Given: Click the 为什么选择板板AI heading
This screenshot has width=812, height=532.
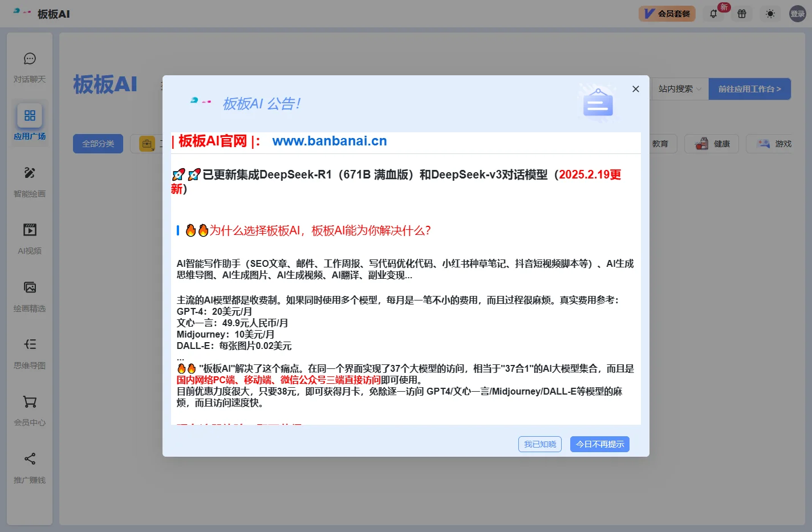Looking at the screenshot, I should pos(320,230).
